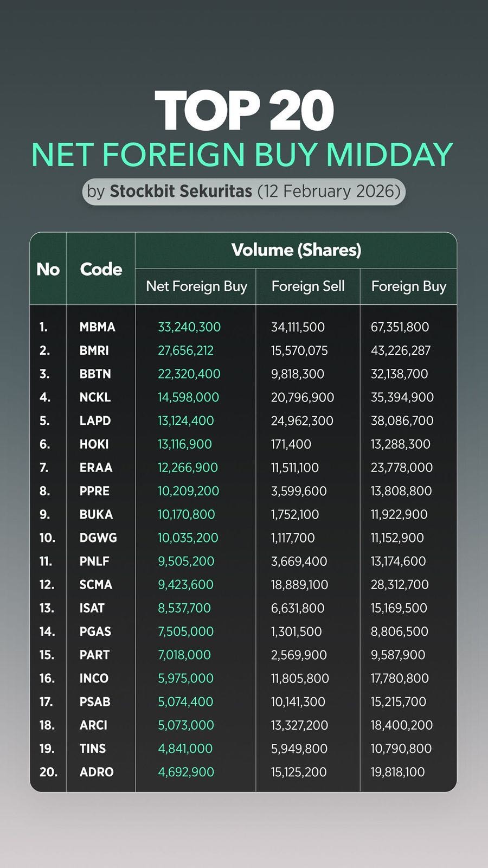Click the Stockbit Sekuritas date badge
Viewport: 488px width, 868px height.
pyautogui.click(x=244, y=192)
